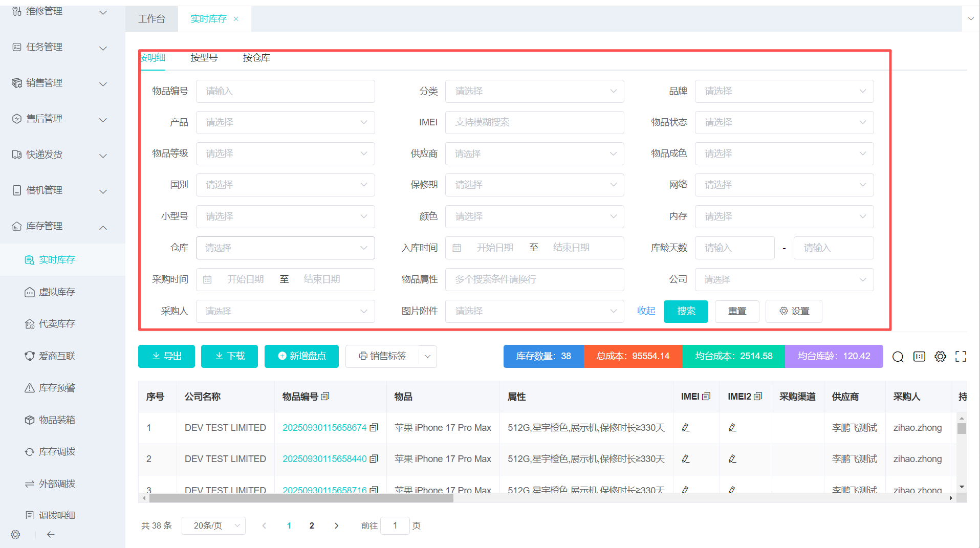Open the 销售标签 dropdown arrow
Image resolution: width=980 pixels, height=548 pixels.
[x=428, y=356]
